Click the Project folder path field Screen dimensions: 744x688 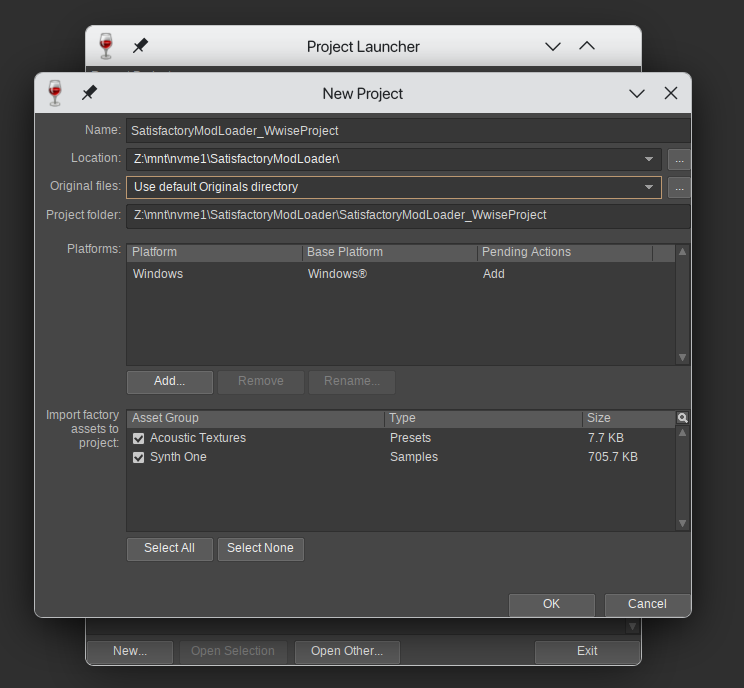408,216
